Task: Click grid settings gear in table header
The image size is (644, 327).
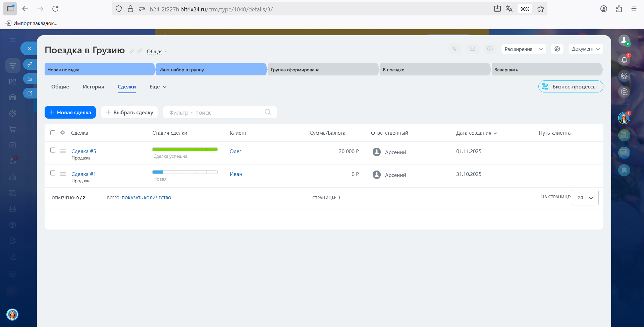Action: click(63, 133)
